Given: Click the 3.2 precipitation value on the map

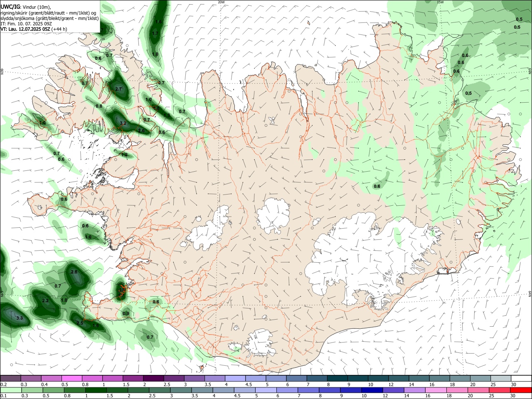Looking at the screenshot, I should point(123,123).
